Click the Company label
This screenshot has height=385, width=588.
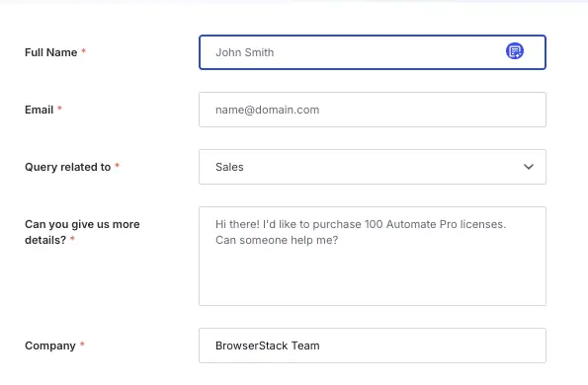tap(50, 346)
